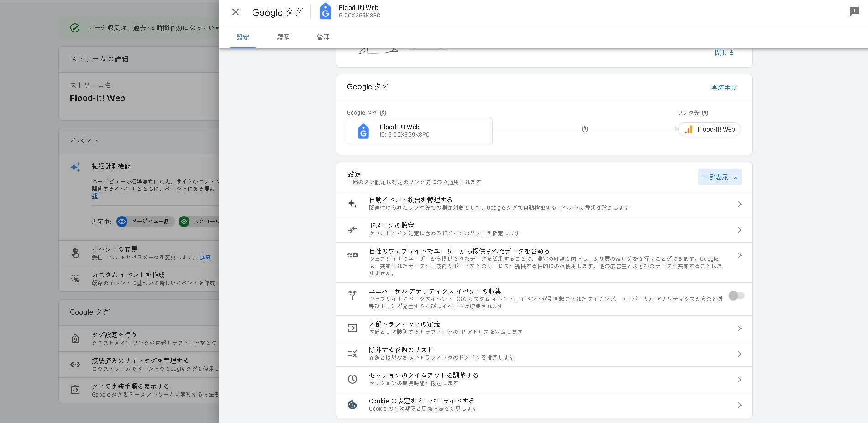The height and width of the screenshot is (423, 868).
Task: Click the arrow-box icon for 内部トラフィックの定義
Action: [x=352, y=328]
